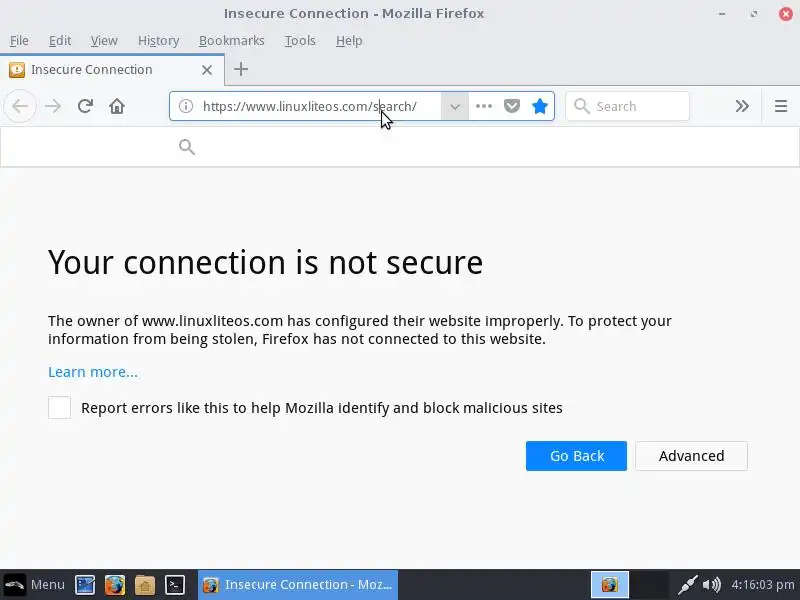Screen dimensions: 800x600
Task: Open the Edit menu
Action: tap(60, 40)
